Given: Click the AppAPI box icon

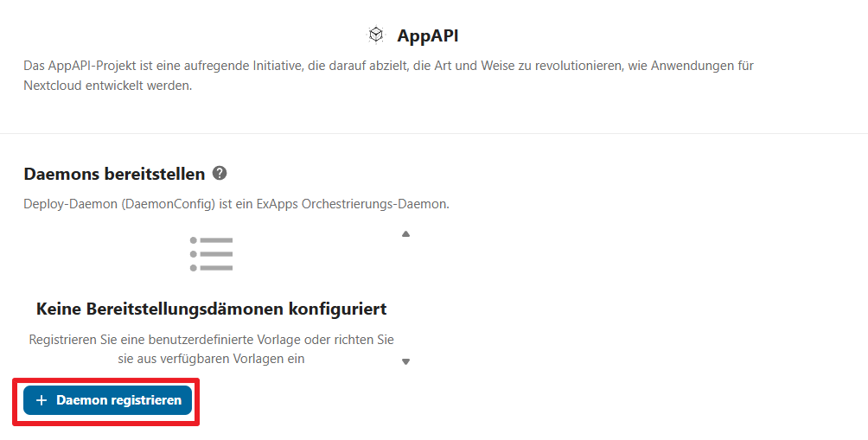Looking at the screenshot, I should tap(375, 35).
